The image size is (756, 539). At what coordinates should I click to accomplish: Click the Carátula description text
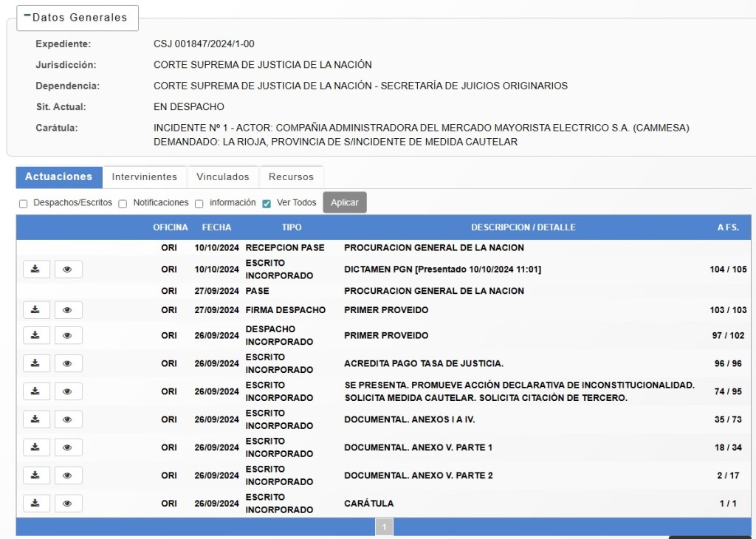[x=422, y=134]
